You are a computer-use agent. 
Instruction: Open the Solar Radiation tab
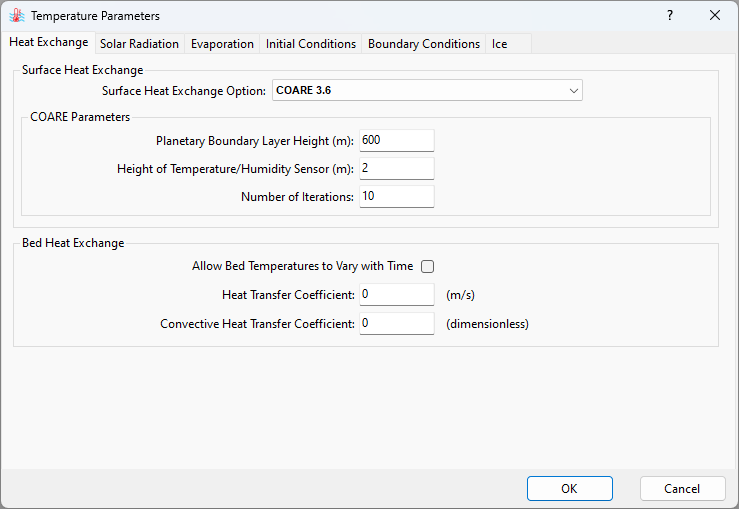point(139,44)
